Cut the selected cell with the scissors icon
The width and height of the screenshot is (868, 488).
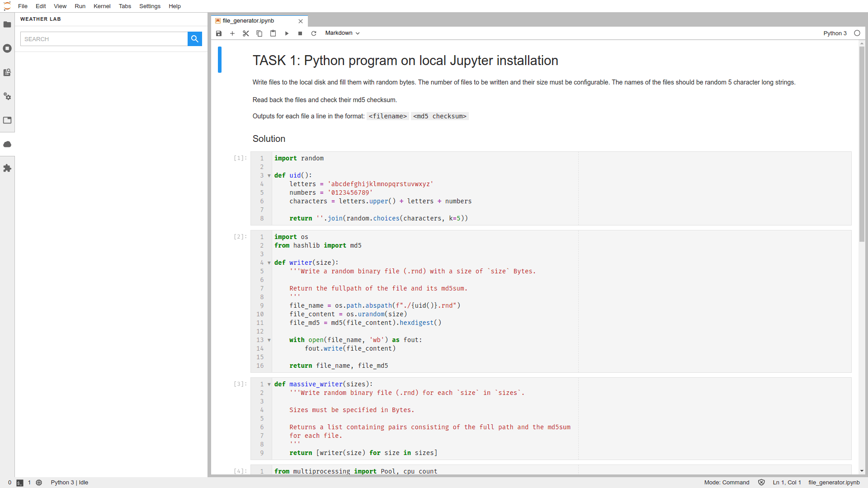coord(246,33)
